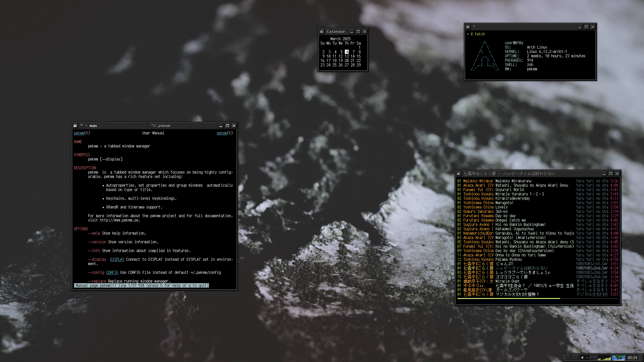Click the underlined pekwm link at top left
The image size is (644, 362).
79,133
